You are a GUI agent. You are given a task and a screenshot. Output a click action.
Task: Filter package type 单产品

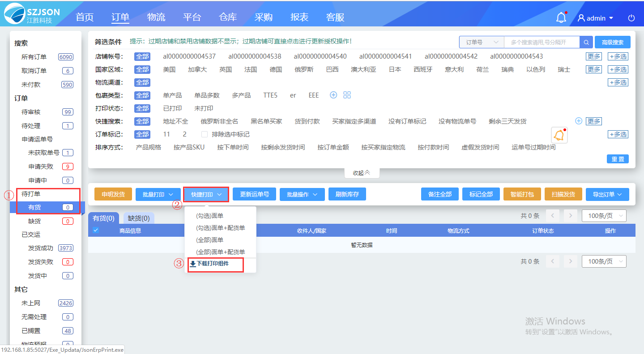(172, 95)
